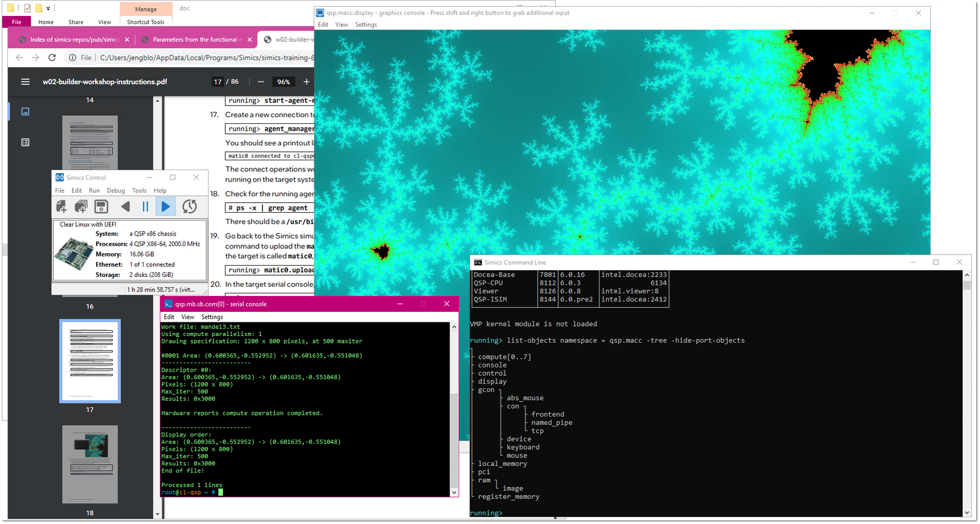This screenshot has width=980, height=524.
Task: Pause the simulation in Simics Control
Action: [145, 207]
